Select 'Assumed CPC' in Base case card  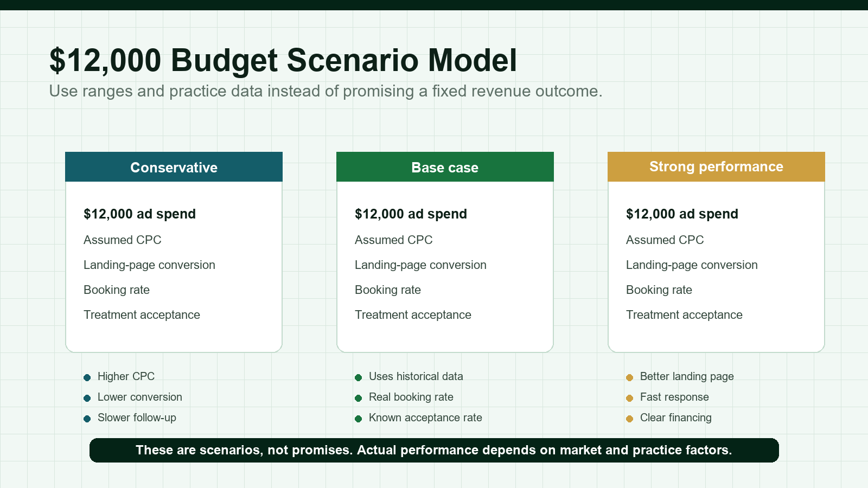point(394,240)
